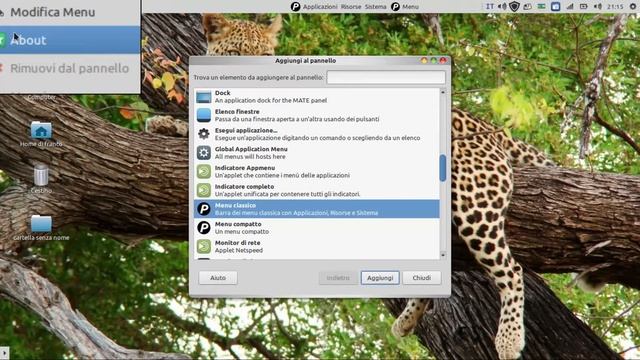Viewport: 640px width, 360px height.
Task: Click the applet search input field
Action: click(386, 77)
